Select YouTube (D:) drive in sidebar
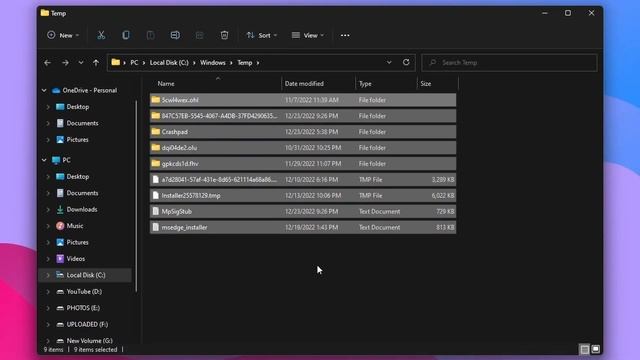 (84, 292)
